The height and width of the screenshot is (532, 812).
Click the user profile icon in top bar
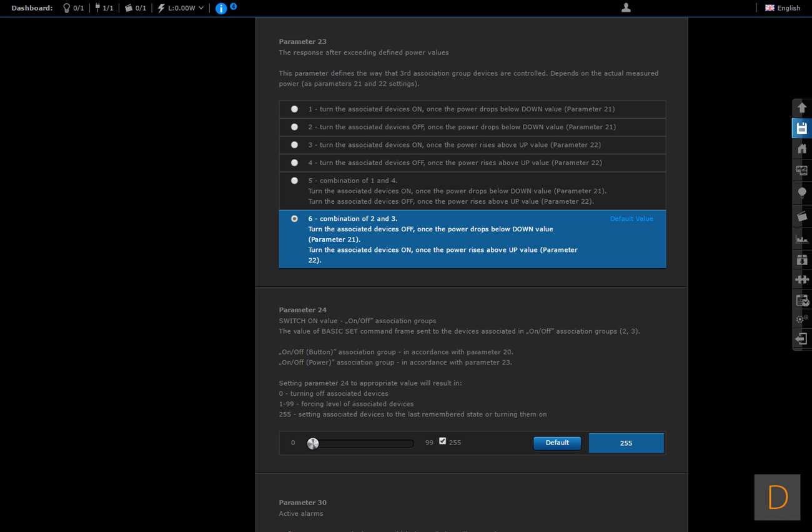(x=626, y=8)
